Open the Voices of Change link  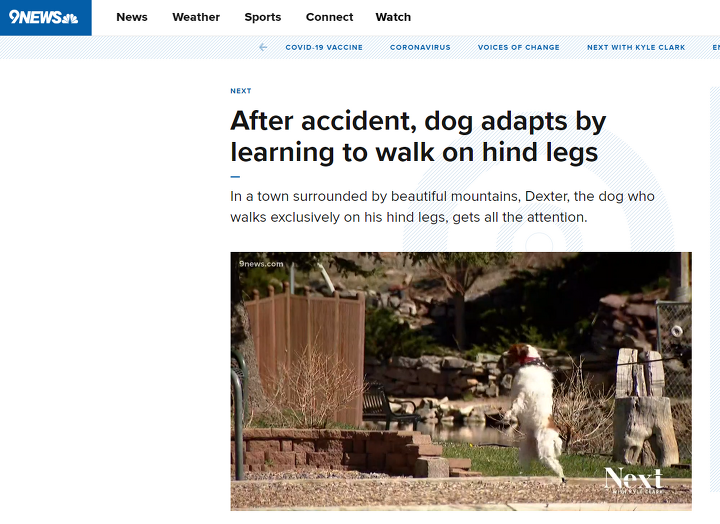pyautogui.click(x=518, y=47)
